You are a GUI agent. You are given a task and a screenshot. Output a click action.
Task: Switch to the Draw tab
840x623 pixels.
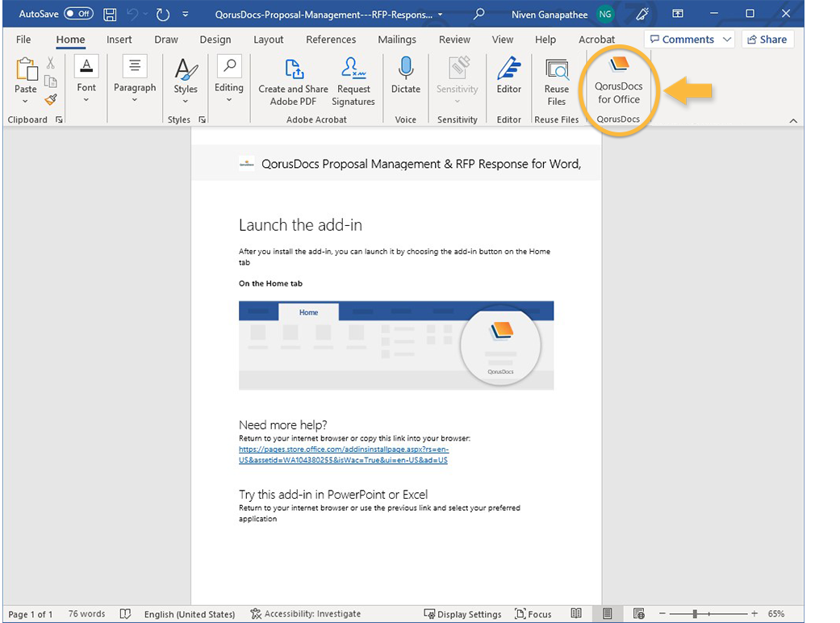pos(166,39)
